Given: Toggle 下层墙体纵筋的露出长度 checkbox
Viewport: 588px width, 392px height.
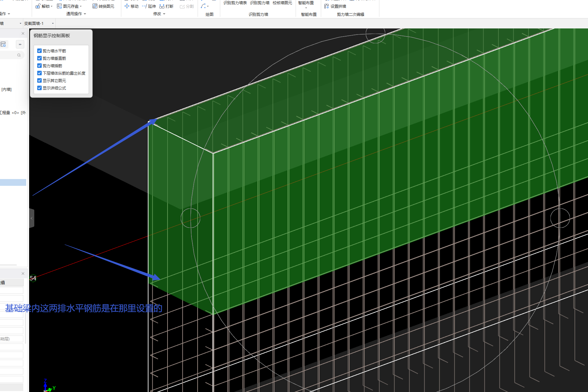Looking at the screenshot, I should (39, 73).
